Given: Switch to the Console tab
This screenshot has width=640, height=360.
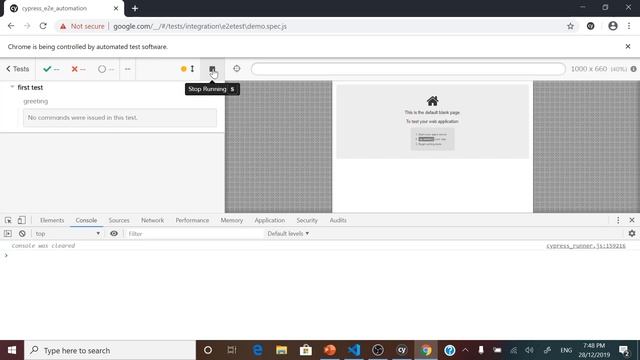Looking at the screenshot, I should click(86, 220).
